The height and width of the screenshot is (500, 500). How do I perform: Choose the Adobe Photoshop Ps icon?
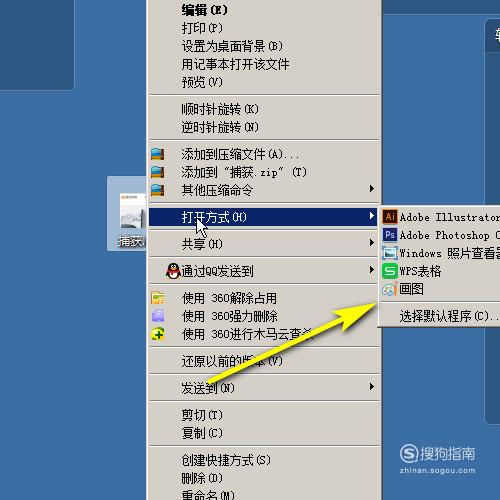click(x=390, y=235)
